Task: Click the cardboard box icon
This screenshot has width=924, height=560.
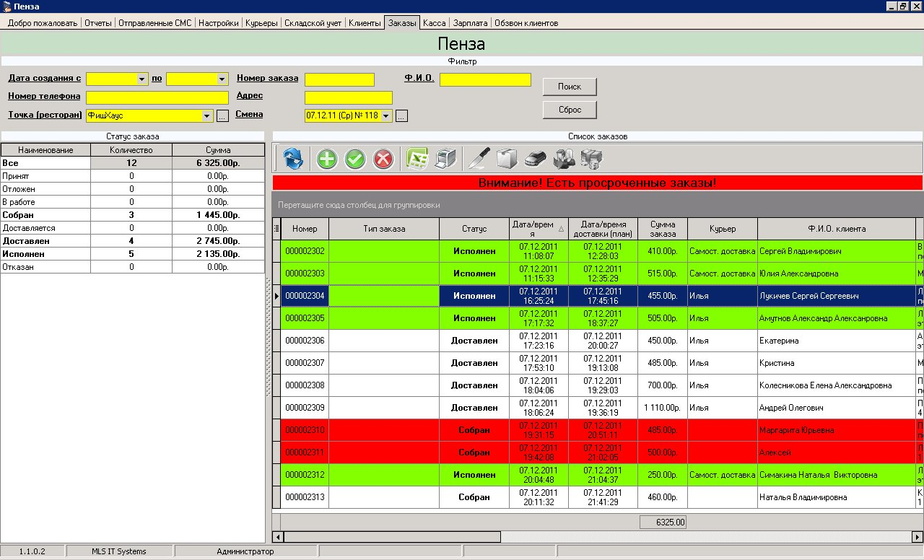Action: click(507, 159)
